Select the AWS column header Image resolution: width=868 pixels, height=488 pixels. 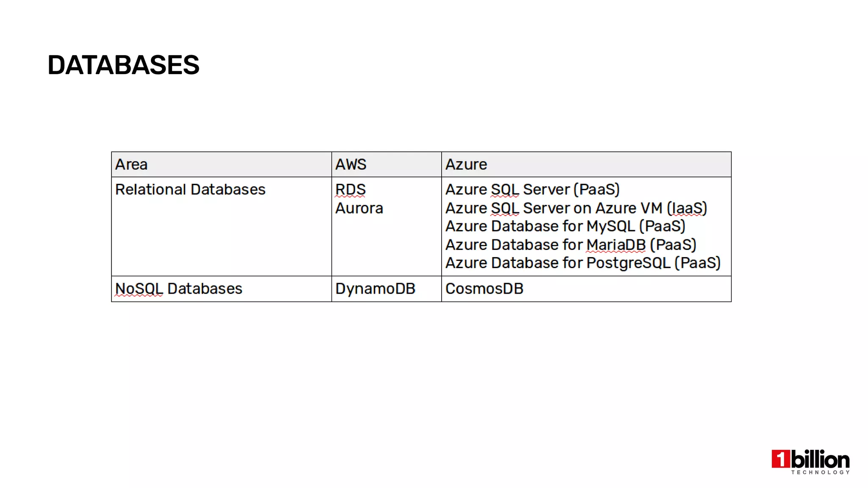[351, 164]
